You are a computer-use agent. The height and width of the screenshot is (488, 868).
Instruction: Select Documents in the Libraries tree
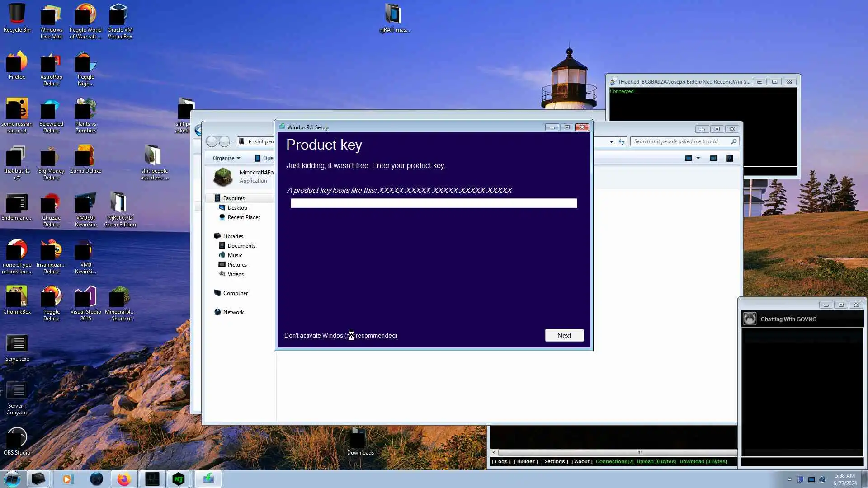pos(241,246)
